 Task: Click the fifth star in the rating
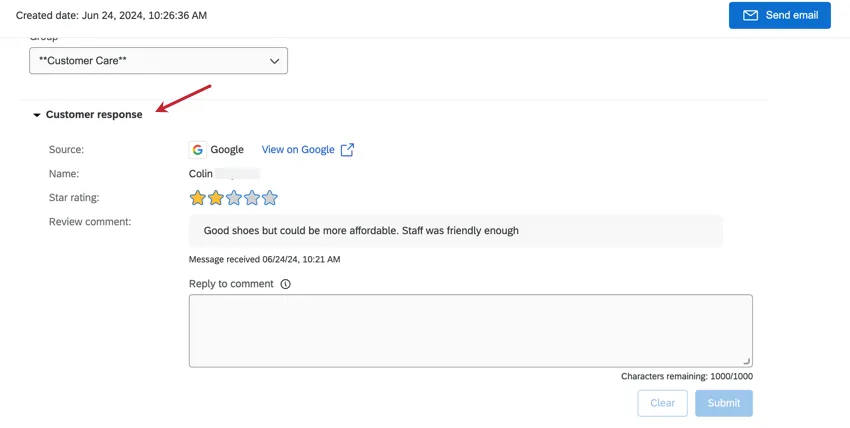click(269, 198)
